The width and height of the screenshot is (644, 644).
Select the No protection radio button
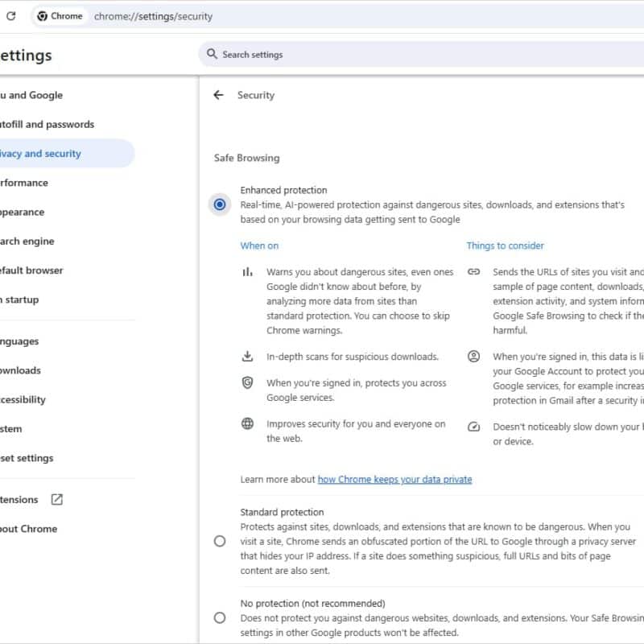pos(220,617)
